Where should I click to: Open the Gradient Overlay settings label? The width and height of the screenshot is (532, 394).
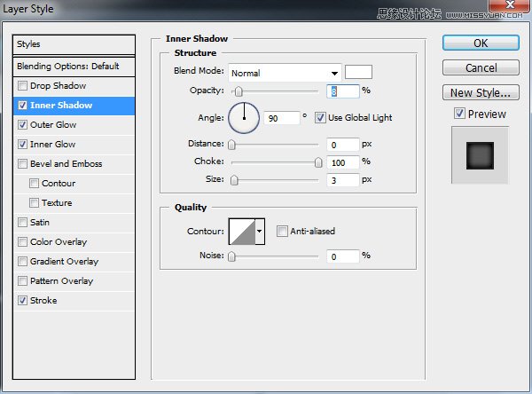(x=64, y=262)
